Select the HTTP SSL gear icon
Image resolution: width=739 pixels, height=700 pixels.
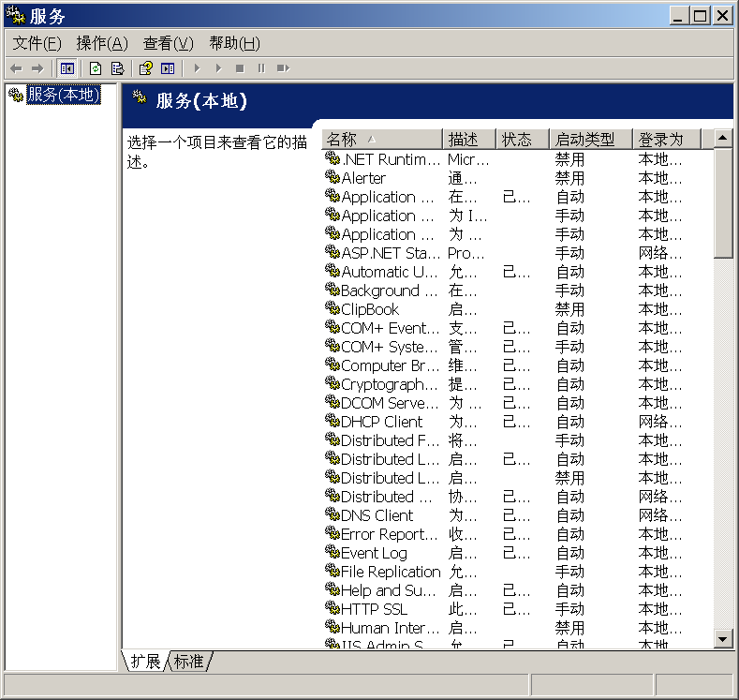333,608
